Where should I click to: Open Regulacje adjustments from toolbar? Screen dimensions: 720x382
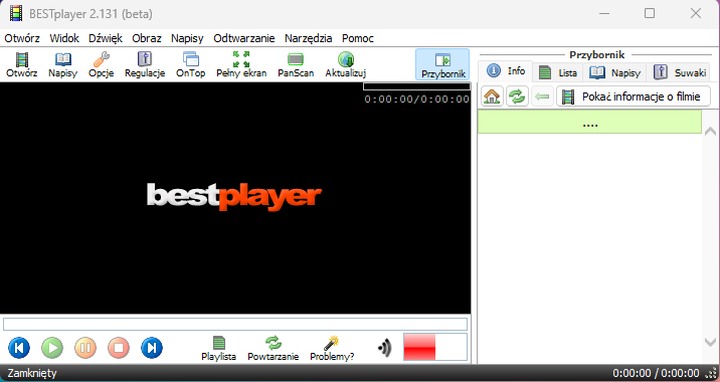[145, 65]
